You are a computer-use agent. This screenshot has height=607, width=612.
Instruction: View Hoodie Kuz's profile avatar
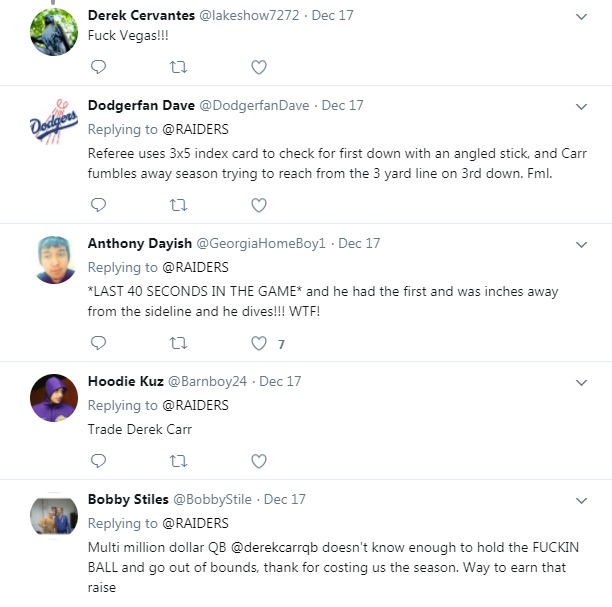pos(54,397)
